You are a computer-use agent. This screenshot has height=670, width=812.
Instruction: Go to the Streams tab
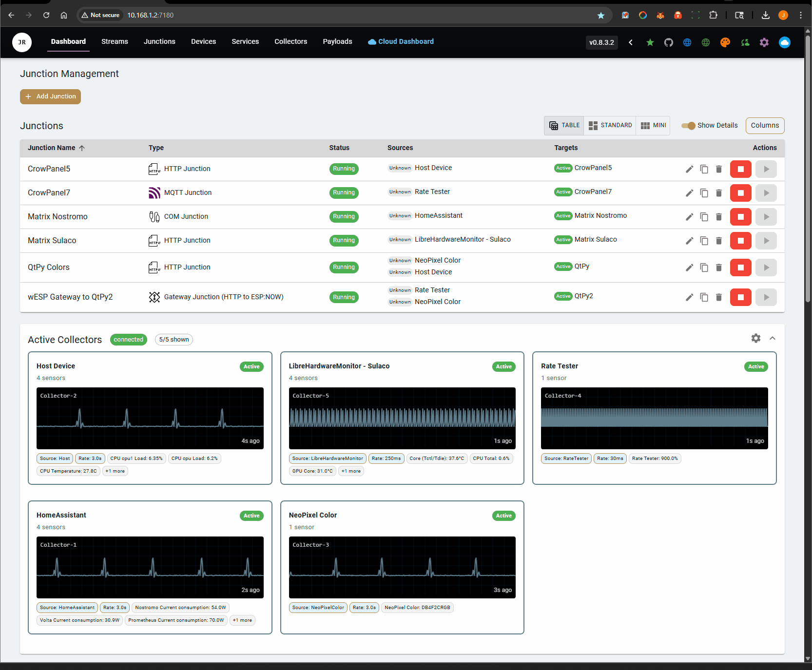click(x=115, y=42)
